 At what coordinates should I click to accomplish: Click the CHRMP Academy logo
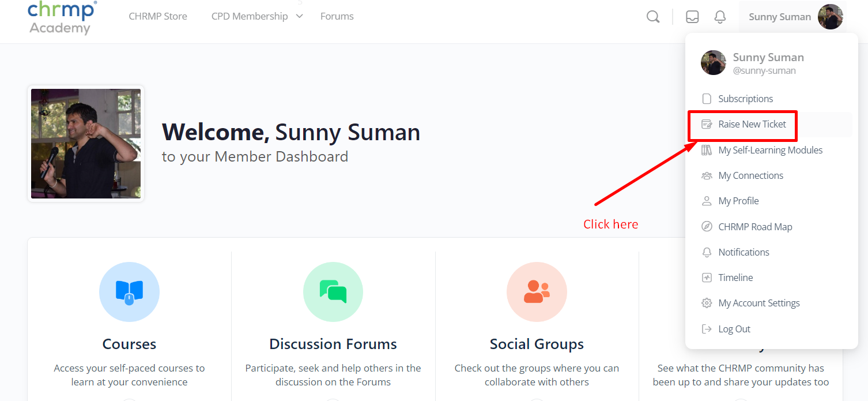(62, 18)
